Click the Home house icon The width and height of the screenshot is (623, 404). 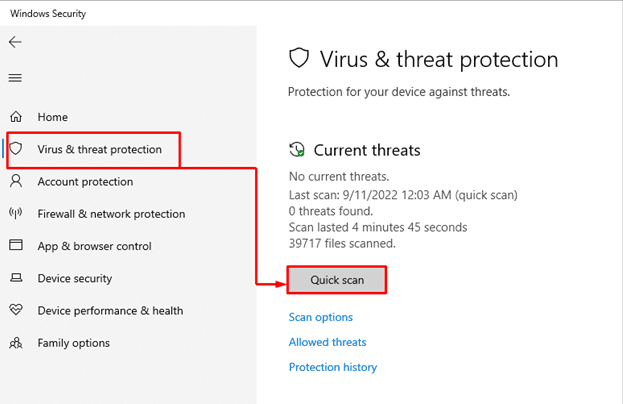point(16,117)
